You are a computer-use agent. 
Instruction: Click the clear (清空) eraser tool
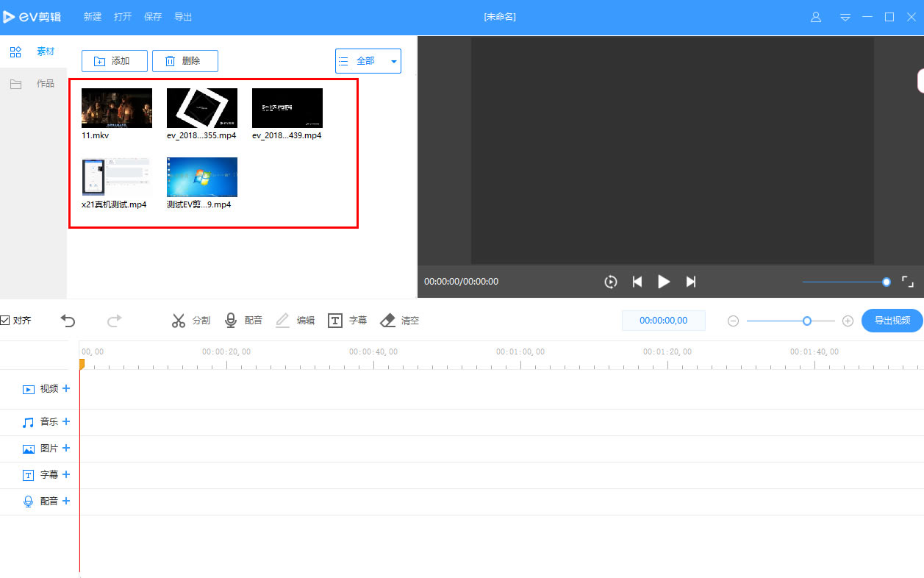coord(399,321)
